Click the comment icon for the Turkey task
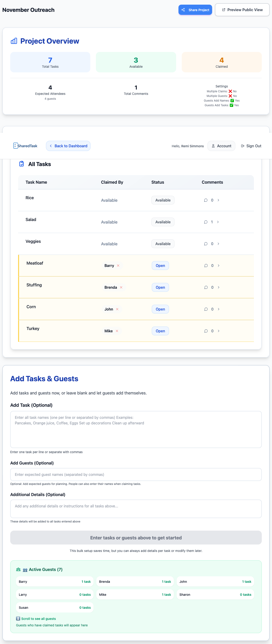Screen dimensions: 272x644 click(x=206, y=331)
